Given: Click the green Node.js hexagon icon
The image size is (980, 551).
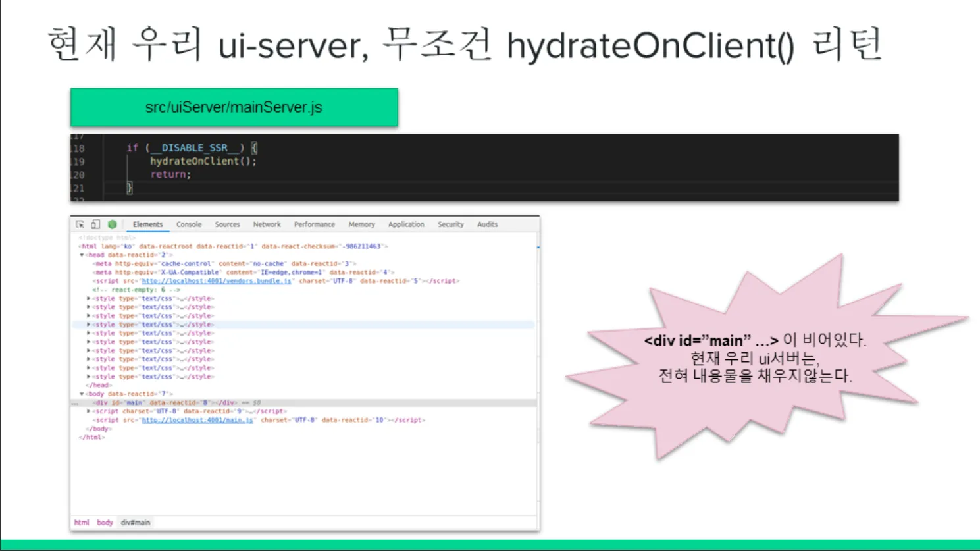Looking at the screenshot, I should [112, 224].
